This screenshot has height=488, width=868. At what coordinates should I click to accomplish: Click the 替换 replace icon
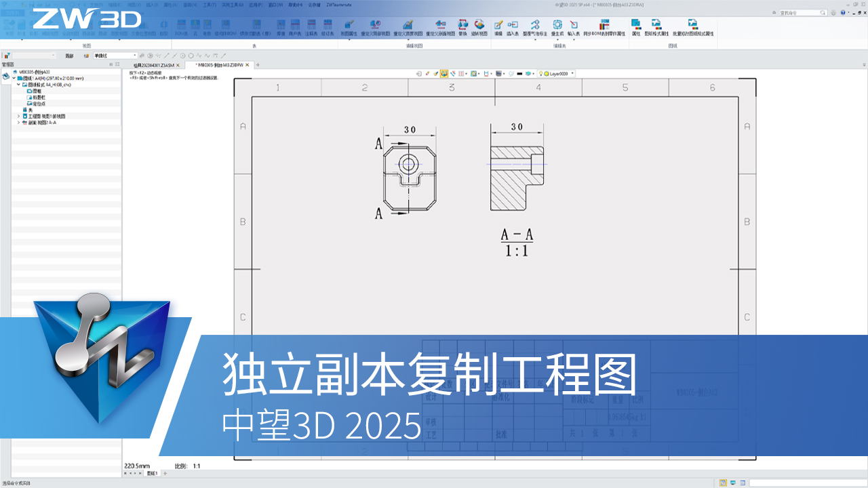[x=462, y=25]
